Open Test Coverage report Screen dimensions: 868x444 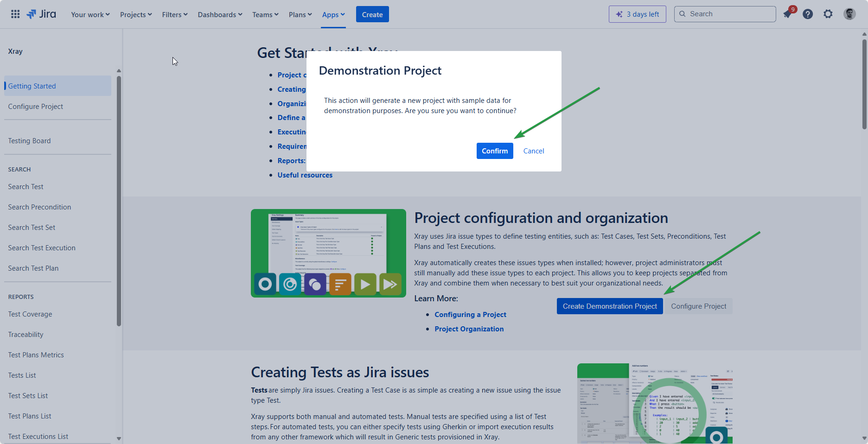57,314
